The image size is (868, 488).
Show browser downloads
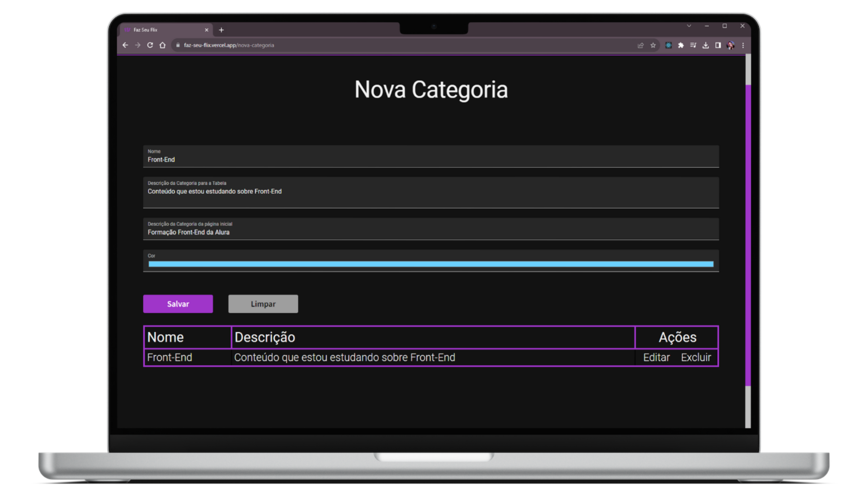pos(705,45)
